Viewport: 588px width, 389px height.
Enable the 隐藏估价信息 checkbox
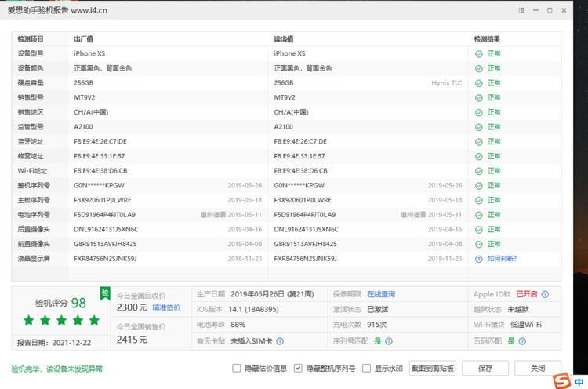point(237,368)
